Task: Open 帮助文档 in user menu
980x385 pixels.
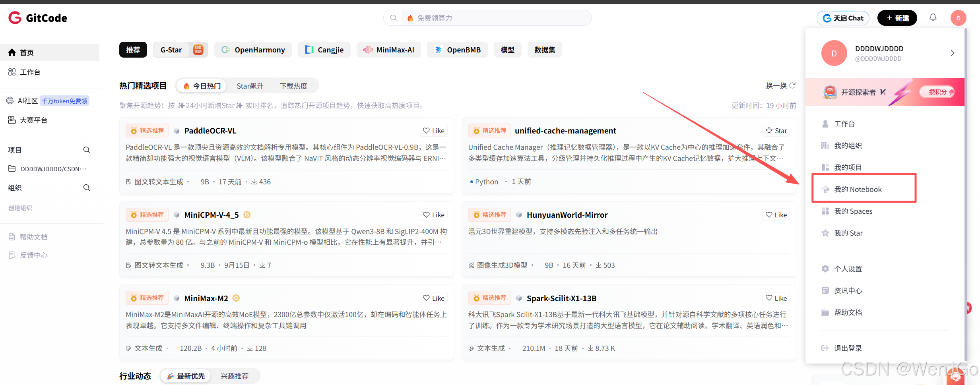Action: point(848,312)
